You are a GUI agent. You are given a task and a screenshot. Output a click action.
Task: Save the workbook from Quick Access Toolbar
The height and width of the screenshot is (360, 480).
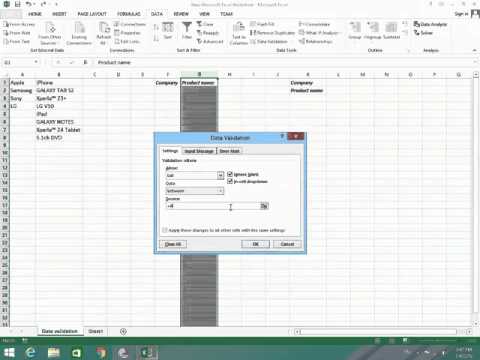click(18, 4)
